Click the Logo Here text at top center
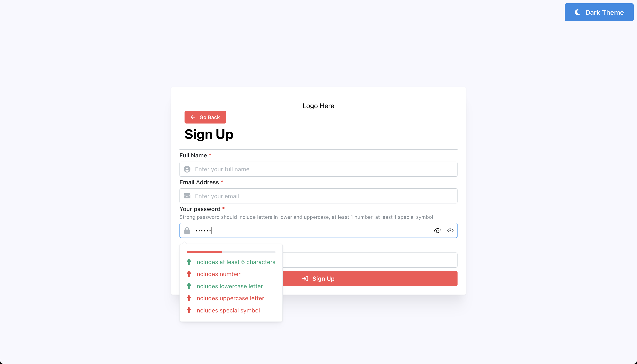 pyautogui.click(x=318, y=106)
